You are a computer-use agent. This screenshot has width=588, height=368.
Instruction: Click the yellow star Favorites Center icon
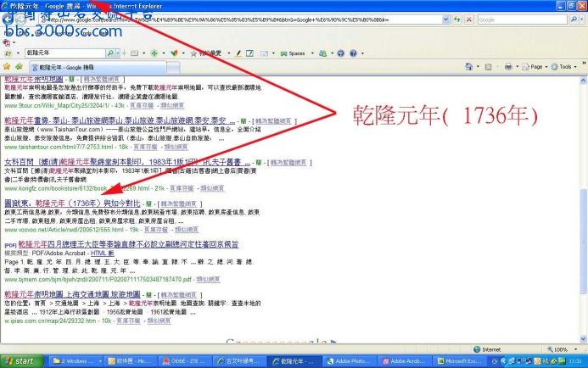[7, 67]
